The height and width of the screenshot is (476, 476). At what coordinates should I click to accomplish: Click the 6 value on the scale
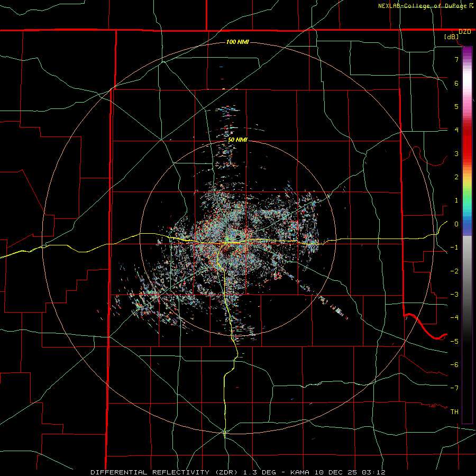(456, 83)
